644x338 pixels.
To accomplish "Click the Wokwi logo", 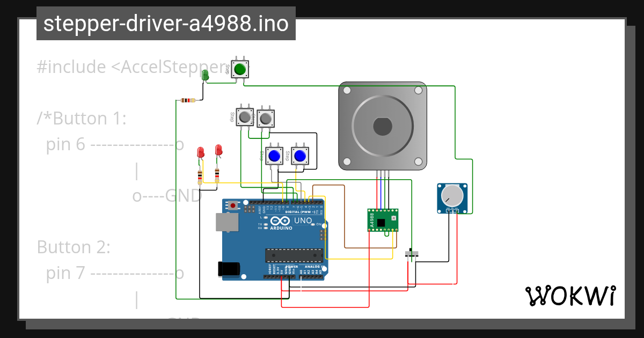I will coord(570,295).
